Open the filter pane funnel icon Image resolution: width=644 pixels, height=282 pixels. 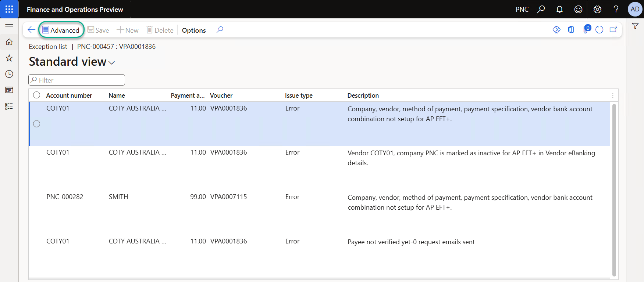point(635,26)
